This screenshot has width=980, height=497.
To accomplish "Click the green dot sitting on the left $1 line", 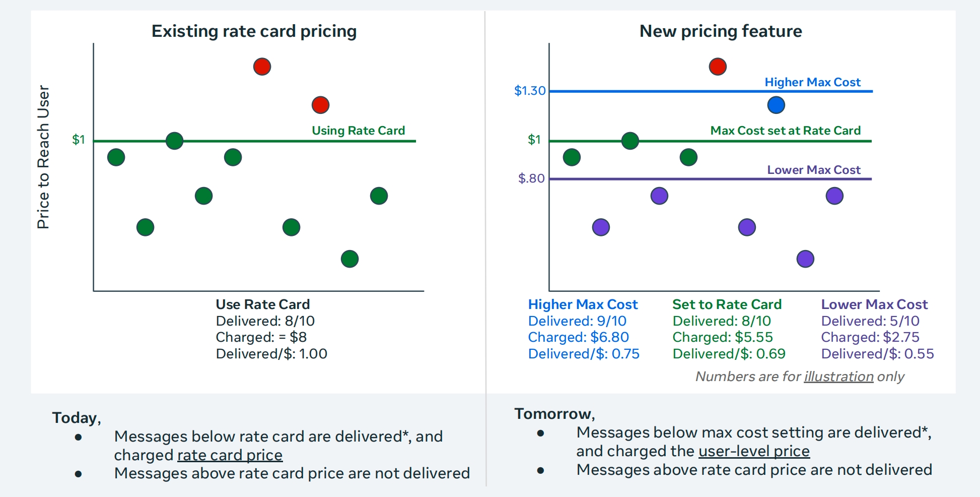I will (x=174, y=141).
